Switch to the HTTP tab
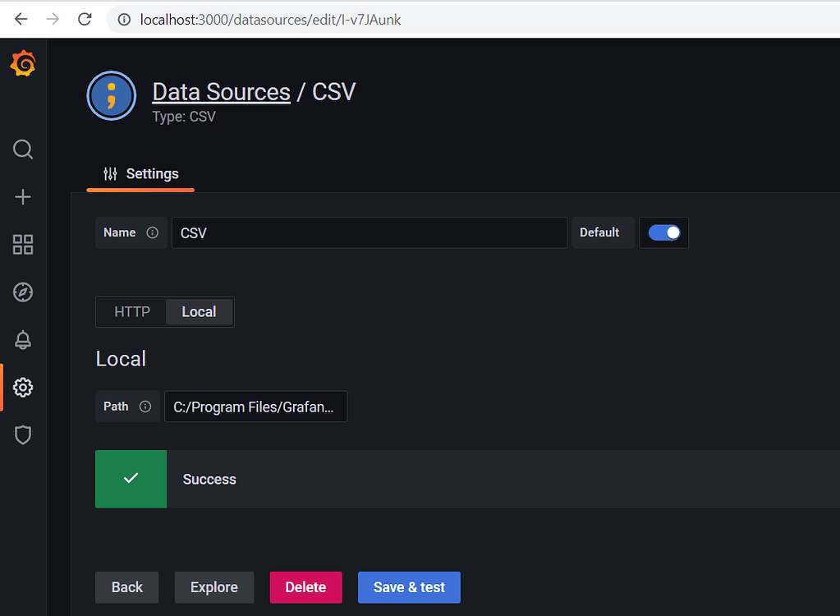This screenshot has width=840, height=616. (x=131, y=311)
